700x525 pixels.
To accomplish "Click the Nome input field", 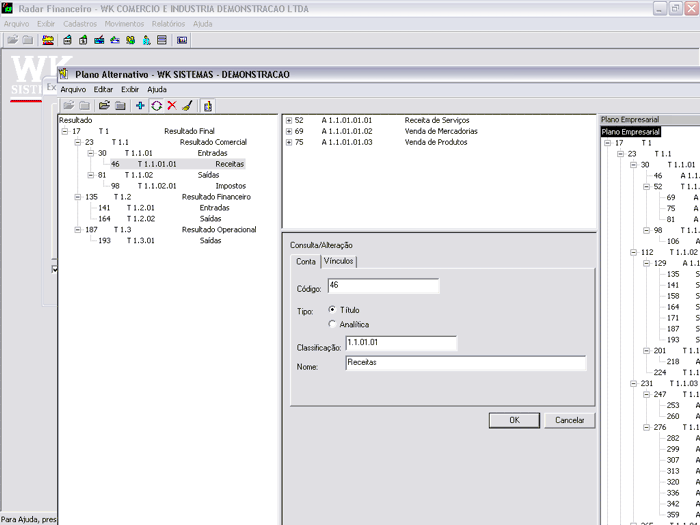I will click(465, 364).
